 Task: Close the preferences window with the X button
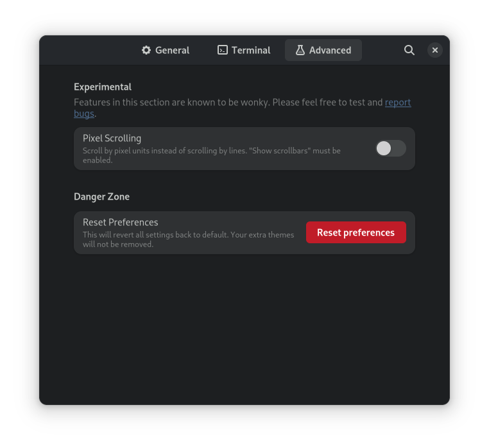coord(435,50)
